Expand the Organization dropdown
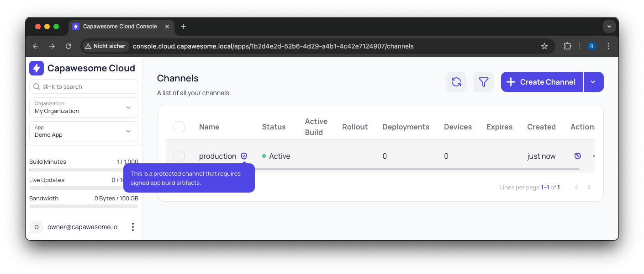 pyautogui.click(x=84, y=107)
